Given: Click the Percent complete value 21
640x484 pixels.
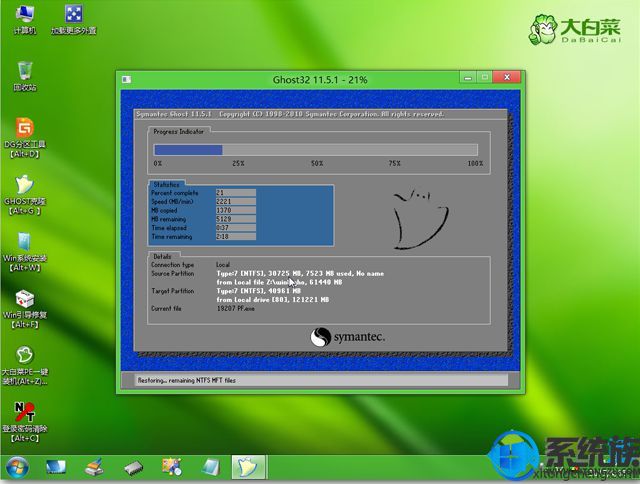Looking at the screenshot, I should click(236, 193).
